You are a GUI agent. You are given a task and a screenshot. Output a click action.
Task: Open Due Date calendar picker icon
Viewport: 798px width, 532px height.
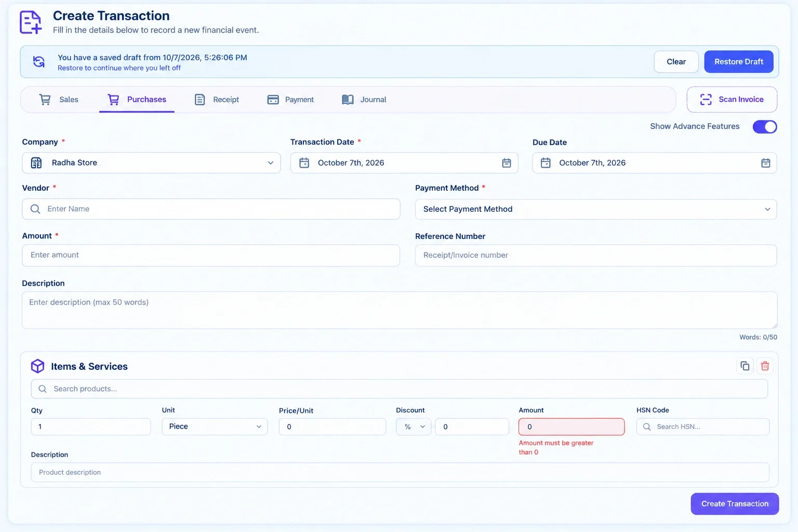click(x=765, y=163)
